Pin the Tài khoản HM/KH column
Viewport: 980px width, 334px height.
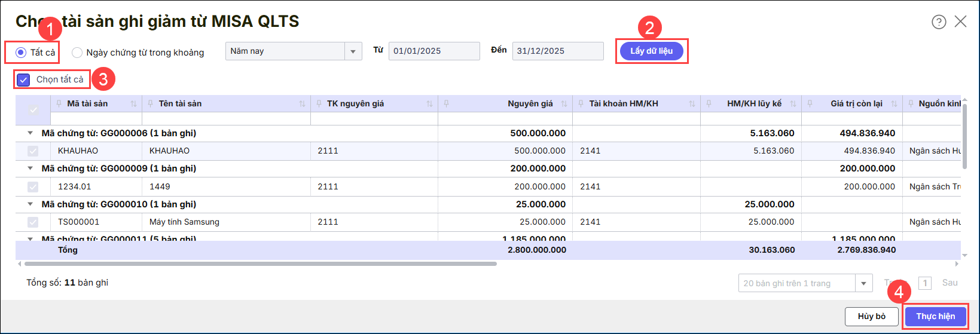point(581,104)
